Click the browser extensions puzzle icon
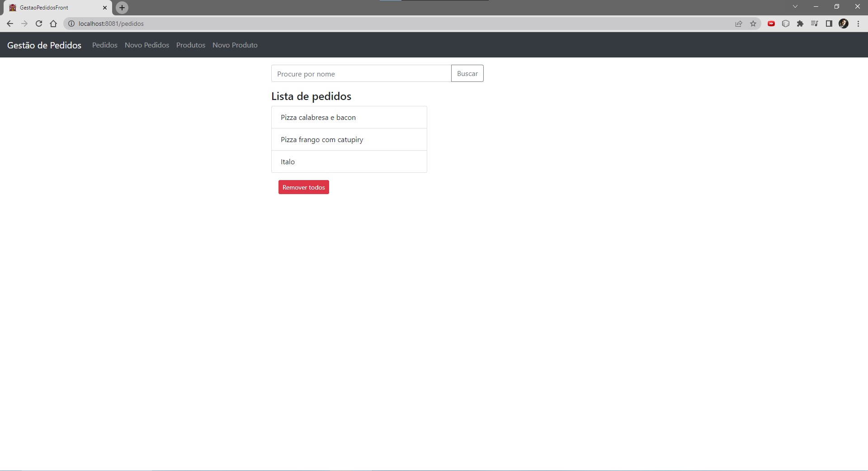Viewport: 868px width, 471px height. pos(800,23)
